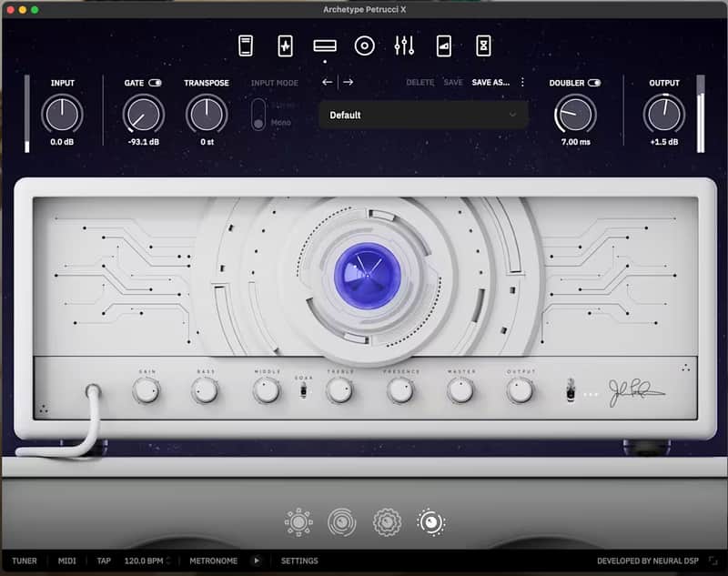Screen dimensions: 728x576
Task: Click the Save preset button
Action: click(x=453, y=82)
